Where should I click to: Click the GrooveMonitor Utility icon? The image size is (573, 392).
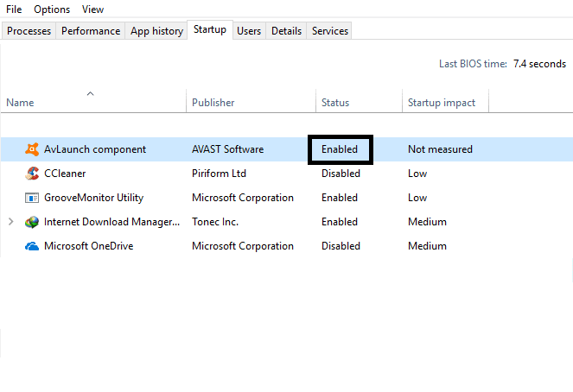pos(32,198)
